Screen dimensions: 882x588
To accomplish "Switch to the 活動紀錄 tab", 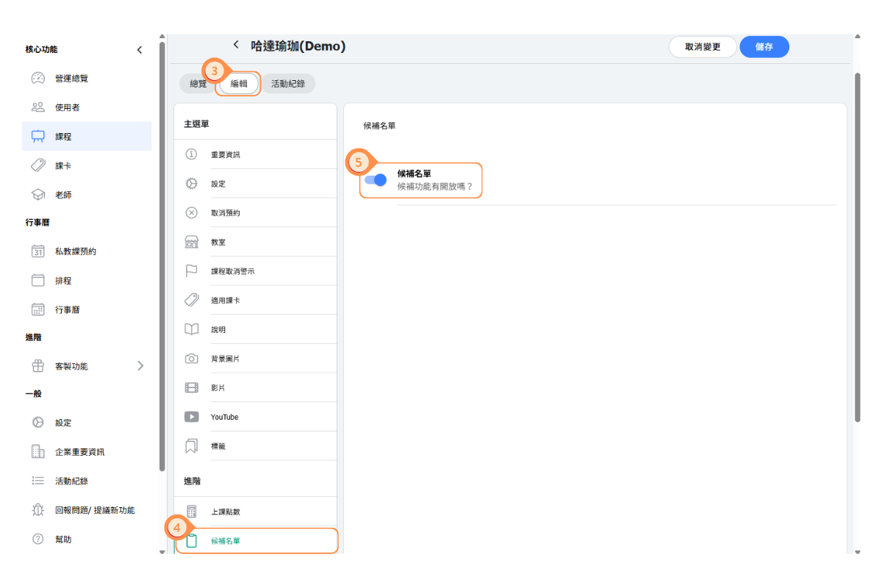I will (288, 84).
